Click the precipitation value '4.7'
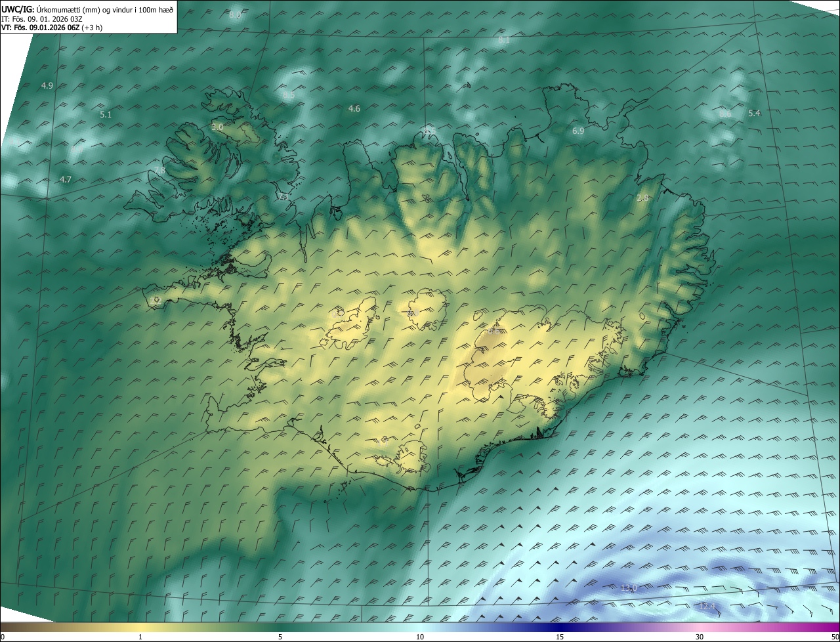Screen dimensions: 840x642 click(66, 179)
